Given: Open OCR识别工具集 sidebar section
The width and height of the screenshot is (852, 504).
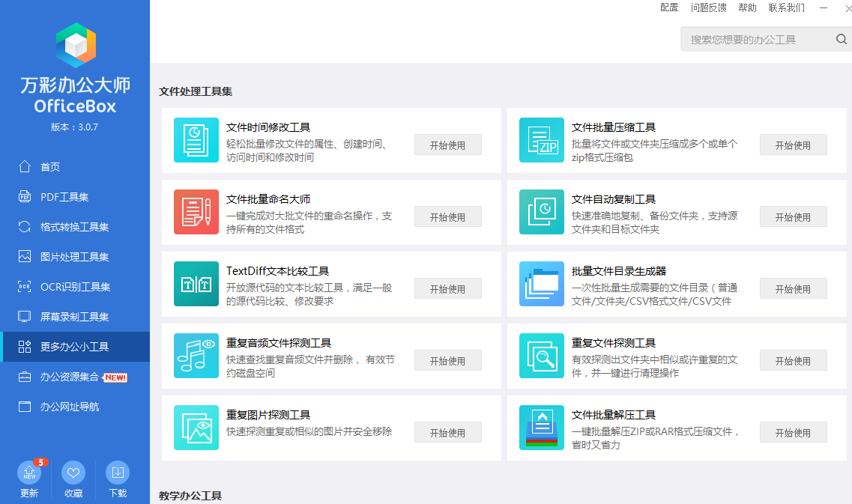Looking at the screenshot, I should pyautogui.click(x=75, y=287).
